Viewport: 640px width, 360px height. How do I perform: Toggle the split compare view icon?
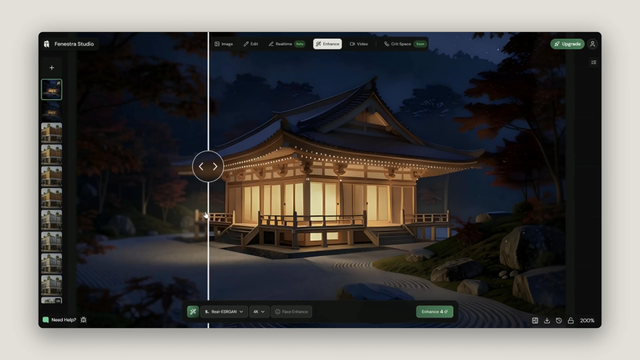pyautogui.click(x=535, y=320)
